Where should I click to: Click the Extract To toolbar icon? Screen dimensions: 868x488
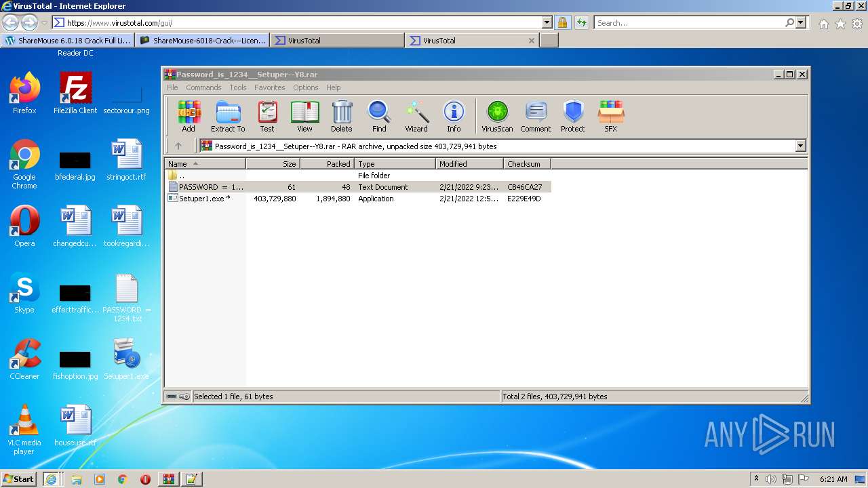pos(228,117)
